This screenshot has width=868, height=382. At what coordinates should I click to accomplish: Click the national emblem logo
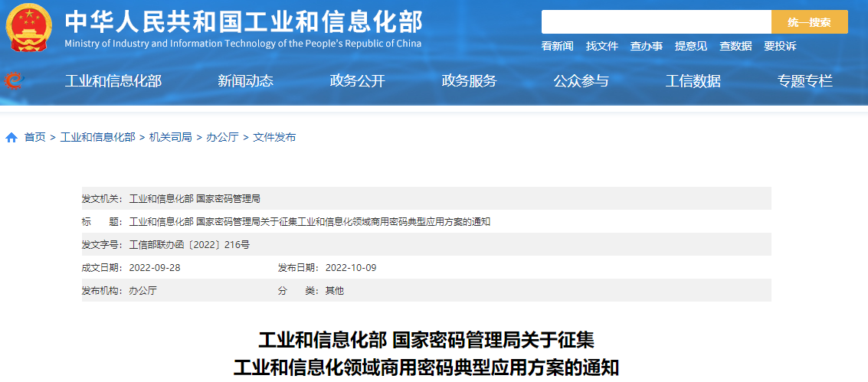point(29,28)
